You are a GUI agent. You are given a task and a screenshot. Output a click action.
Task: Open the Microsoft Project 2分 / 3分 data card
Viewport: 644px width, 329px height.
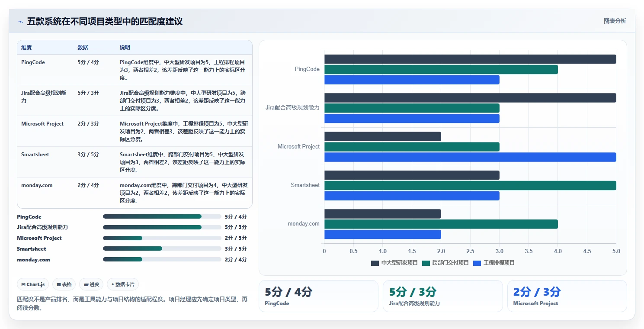pos(567,296)
